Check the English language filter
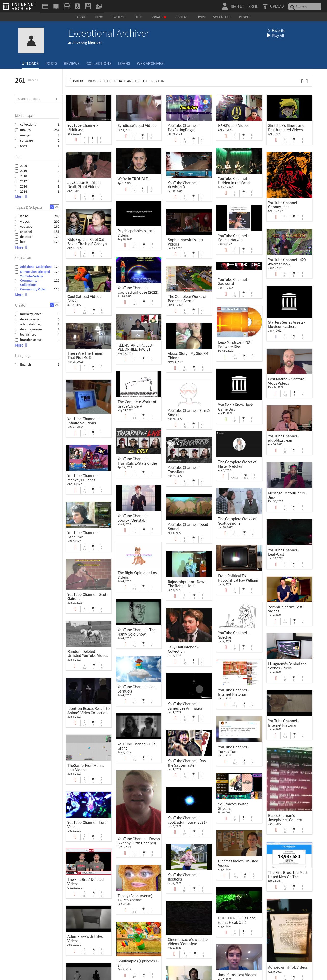Image resolution: width=327 pixels, height=980 pixels. point(17,365)
